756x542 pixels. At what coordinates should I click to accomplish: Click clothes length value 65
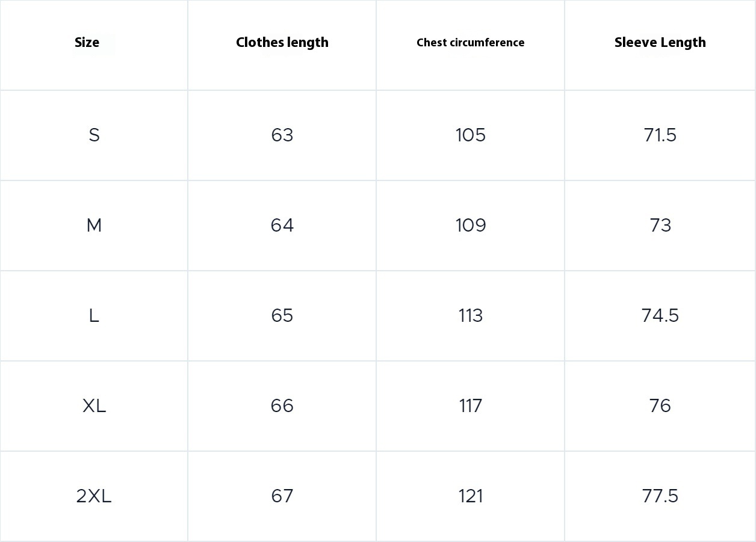282,316
